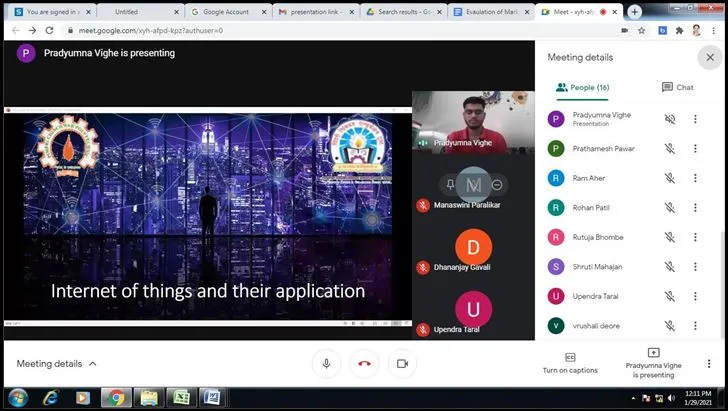Turn on captions
The height and width of the screenshot is (411, 728).
[x=570, y=363]
